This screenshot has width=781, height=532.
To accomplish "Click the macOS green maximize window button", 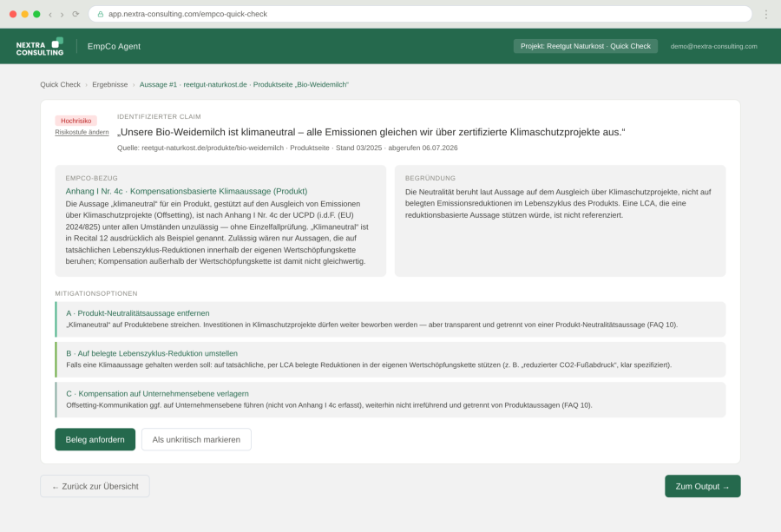I will (36, 15).
